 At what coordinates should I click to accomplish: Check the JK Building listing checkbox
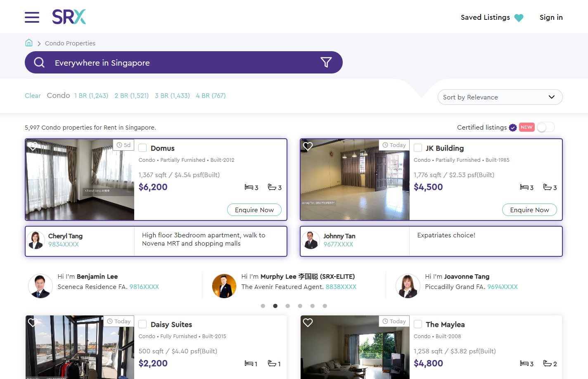(x=418, y=148)
